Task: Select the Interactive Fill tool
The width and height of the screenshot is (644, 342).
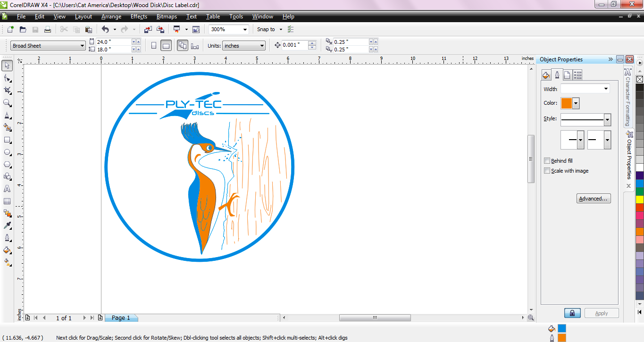Action: pos(7,262)
